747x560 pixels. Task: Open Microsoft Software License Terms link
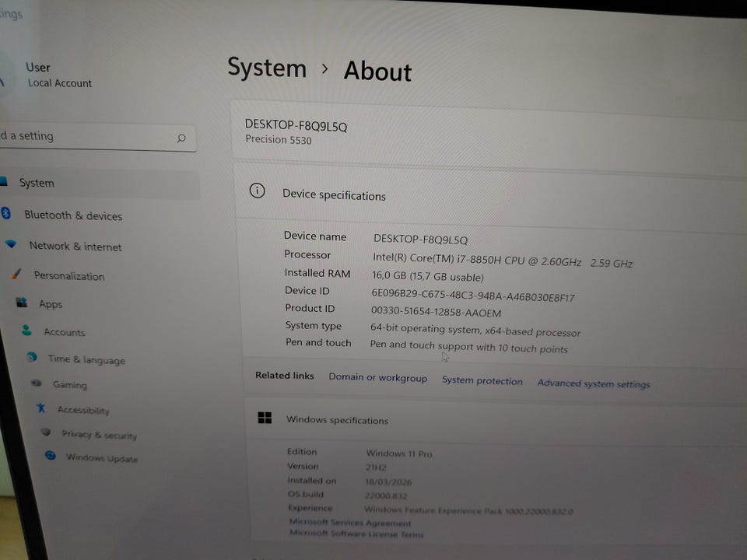coord(356,534)
